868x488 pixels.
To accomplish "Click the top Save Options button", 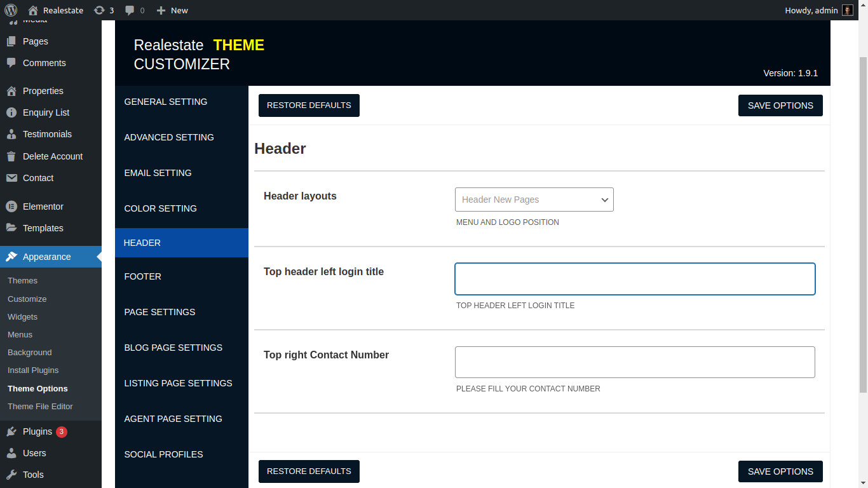I will pos(780,105).
